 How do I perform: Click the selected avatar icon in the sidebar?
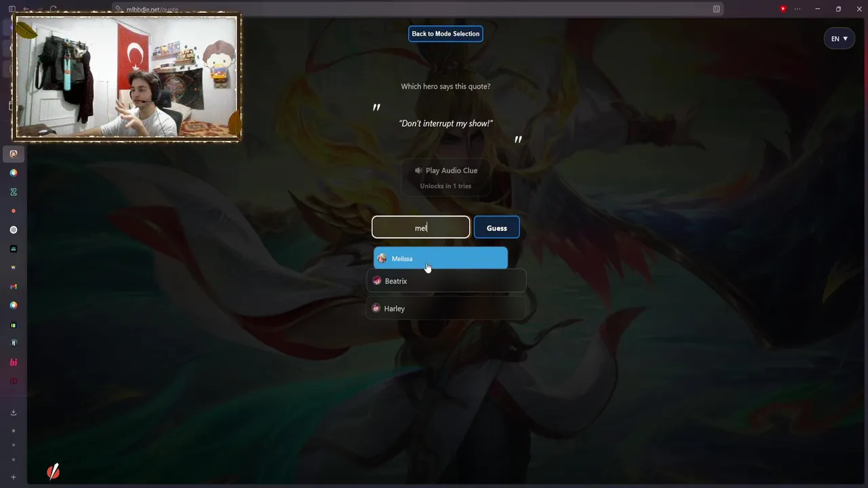coord(14,154)
